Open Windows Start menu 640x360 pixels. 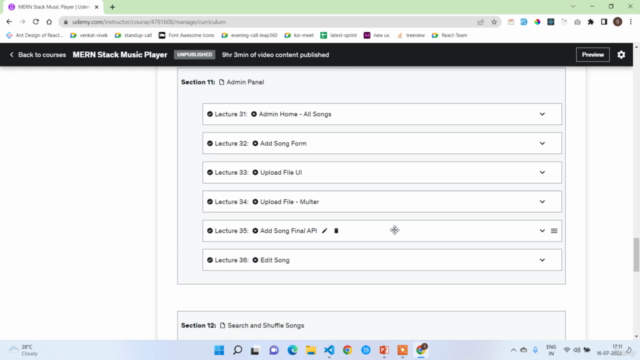pos(219,350)
